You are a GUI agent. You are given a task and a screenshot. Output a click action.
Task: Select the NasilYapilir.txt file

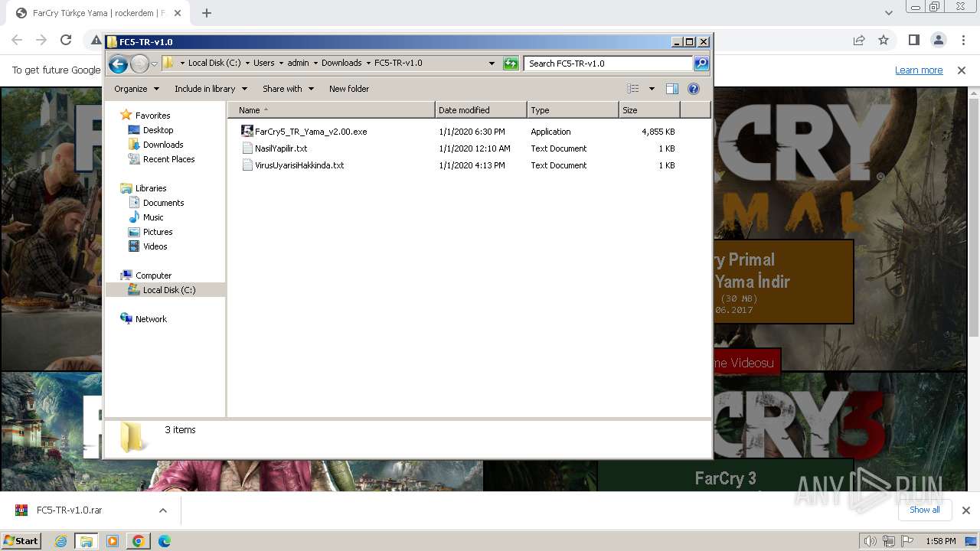click(x=281, y=148)
